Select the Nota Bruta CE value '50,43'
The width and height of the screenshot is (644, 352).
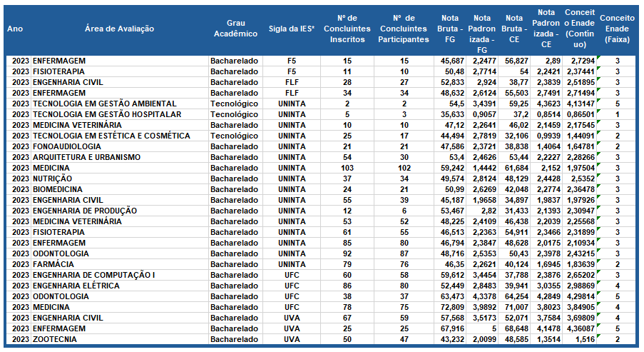[x=518, y=253]
